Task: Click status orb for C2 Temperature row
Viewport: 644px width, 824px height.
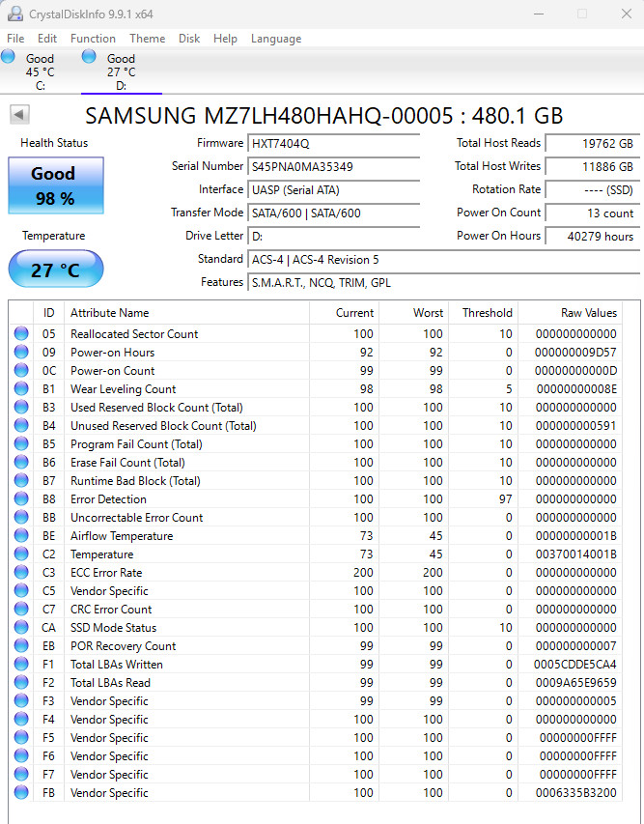Action: pos(21,554)
